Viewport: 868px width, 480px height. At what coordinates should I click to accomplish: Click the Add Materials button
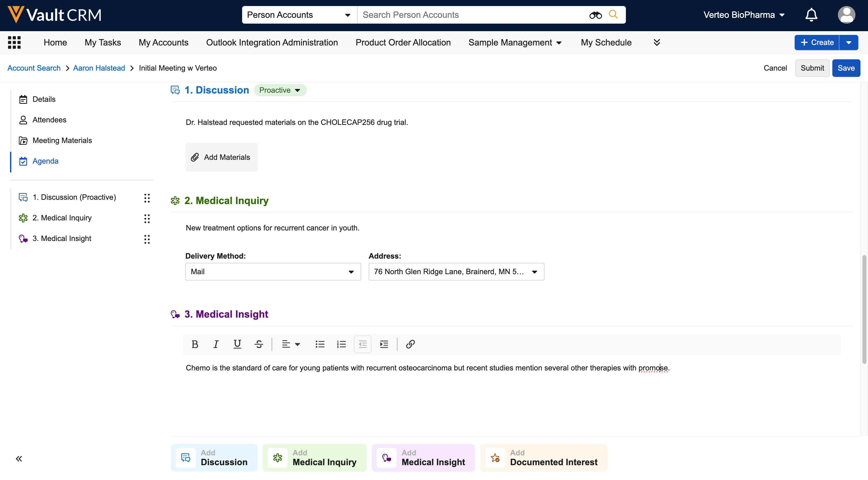point(221,157)
